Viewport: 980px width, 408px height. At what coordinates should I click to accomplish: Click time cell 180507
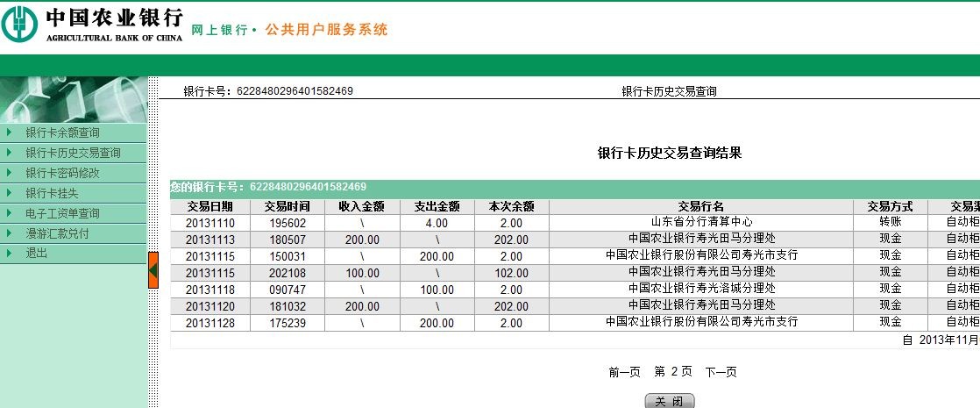click(287, 240)
